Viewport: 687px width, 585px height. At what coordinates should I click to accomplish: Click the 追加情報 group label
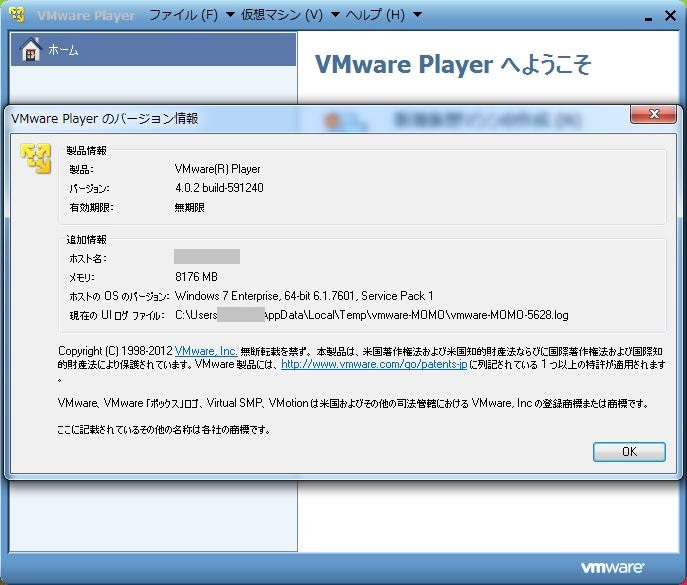pos(86,240)
